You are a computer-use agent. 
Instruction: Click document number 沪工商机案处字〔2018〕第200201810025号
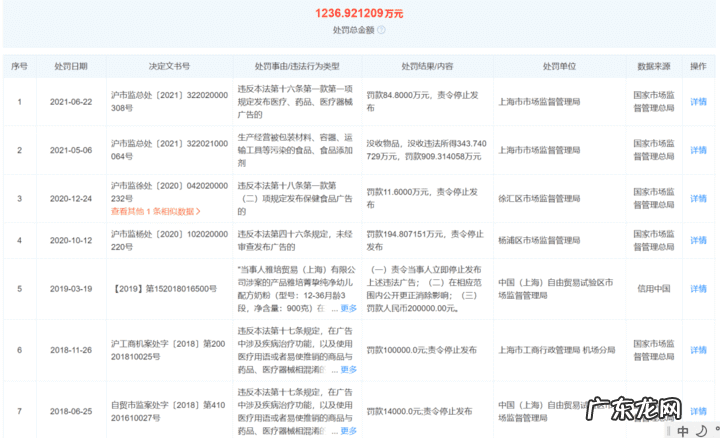168,350
